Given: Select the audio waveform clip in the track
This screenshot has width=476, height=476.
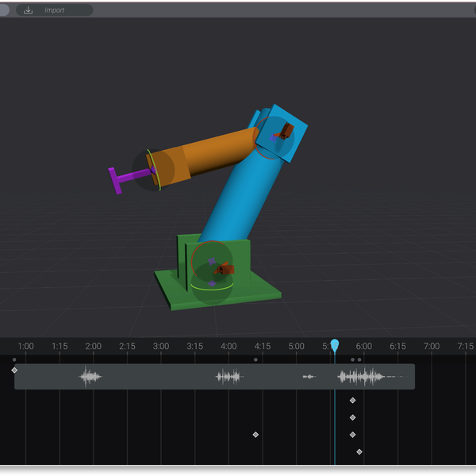Looking at the screenshot, I should pyautogui.click(x=159, y=377).
